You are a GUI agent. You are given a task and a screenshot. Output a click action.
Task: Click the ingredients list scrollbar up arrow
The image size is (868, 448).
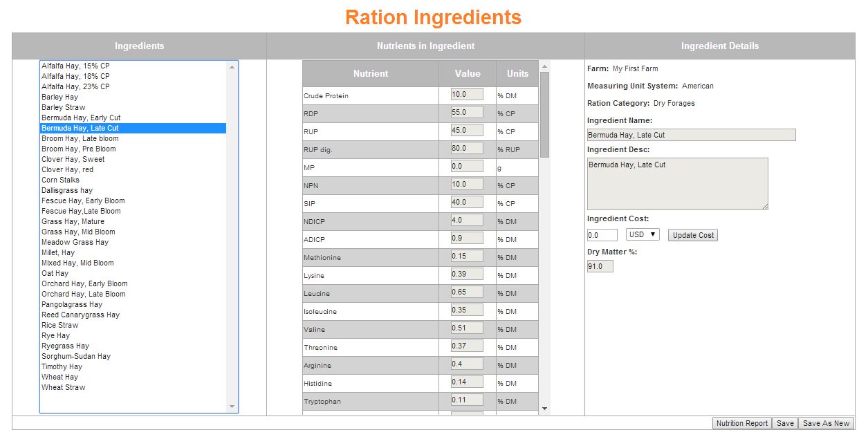[233, 66]
